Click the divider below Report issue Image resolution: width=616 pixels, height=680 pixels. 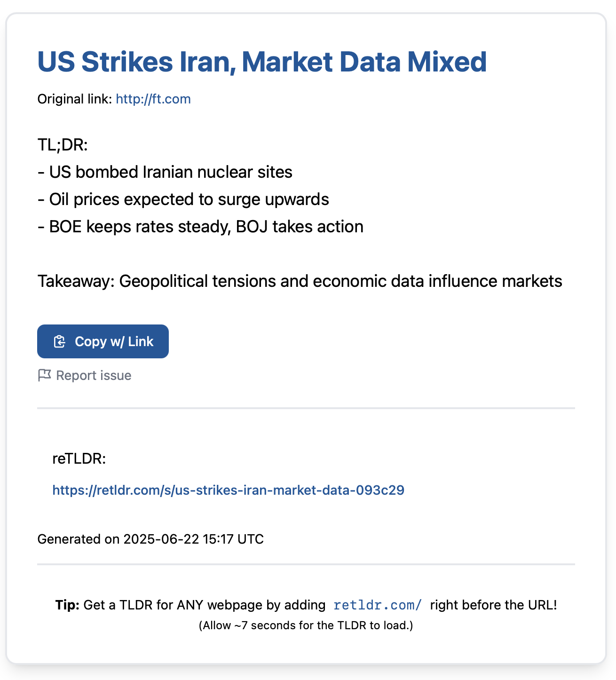click(x=306, y=408)
